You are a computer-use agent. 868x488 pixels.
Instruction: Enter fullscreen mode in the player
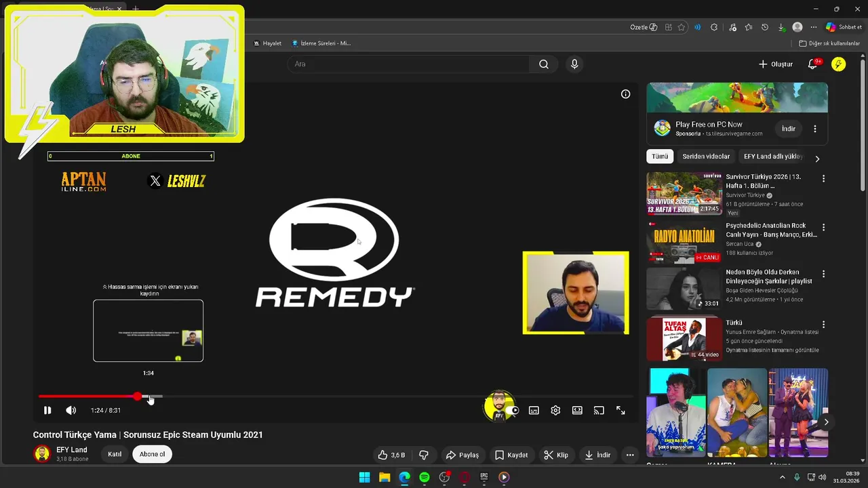(x=620, y=410)
